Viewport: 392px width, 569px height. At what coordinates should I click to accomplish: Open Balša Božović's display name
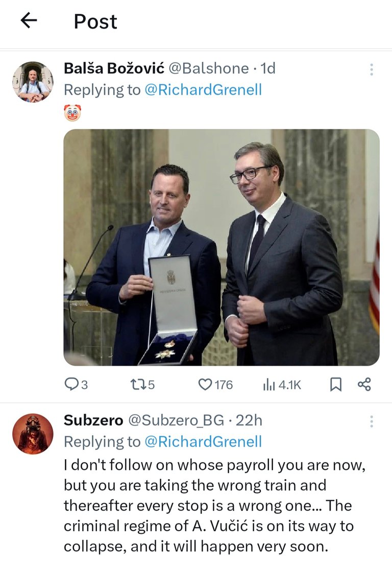114,68
